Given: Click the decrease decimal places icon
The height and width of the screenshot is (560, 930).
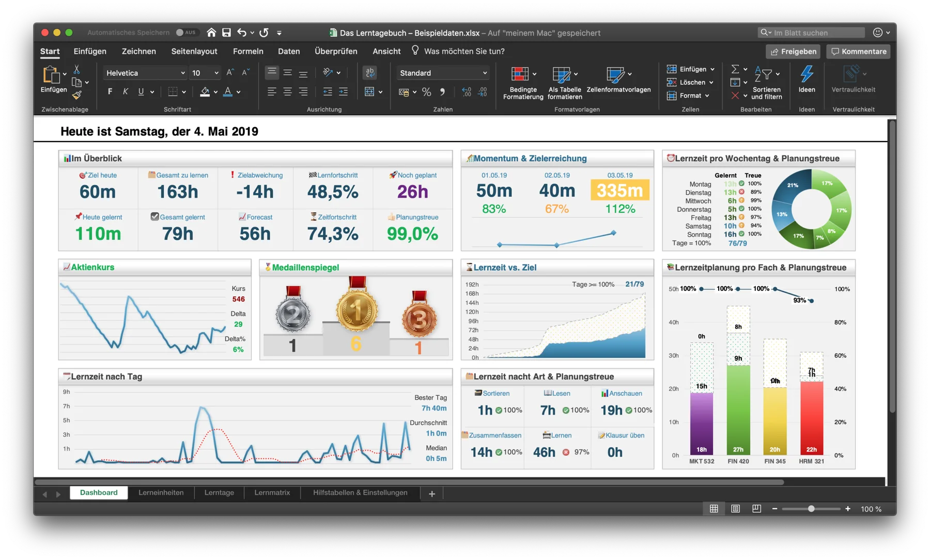Looking at the screenshot, I should (x=483, y=92).
